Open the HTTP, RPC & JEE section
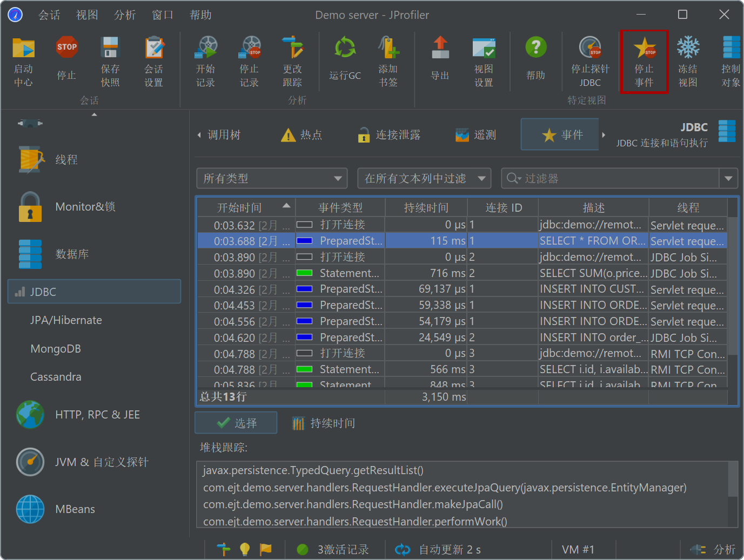The width and height of the screenshot is (744, 560). click(x=78, y=415)
